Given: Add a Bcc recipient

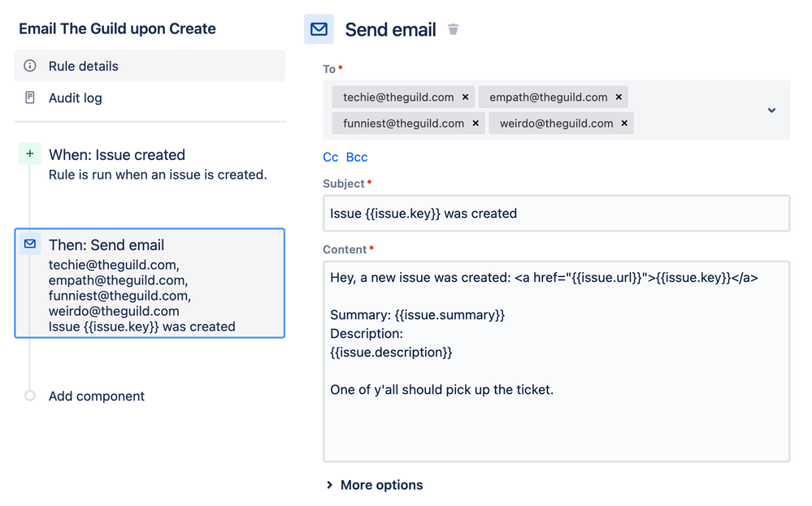Looking at the screenshot, I should (x=357, y=157).
